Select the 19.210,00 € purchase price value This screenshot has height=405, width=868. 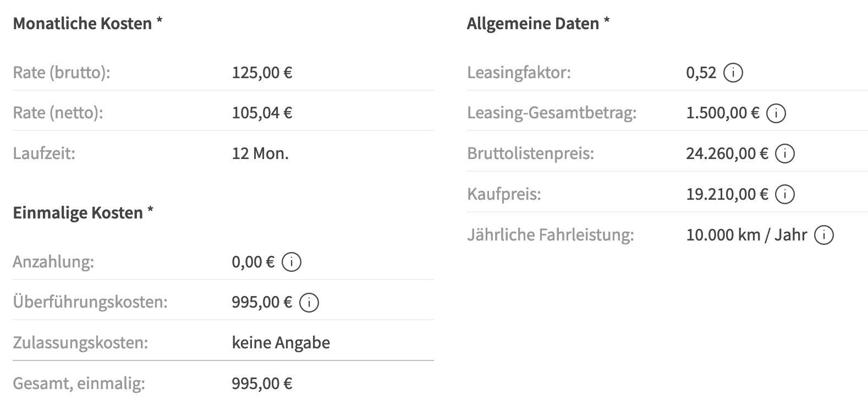tap(727, 194)
